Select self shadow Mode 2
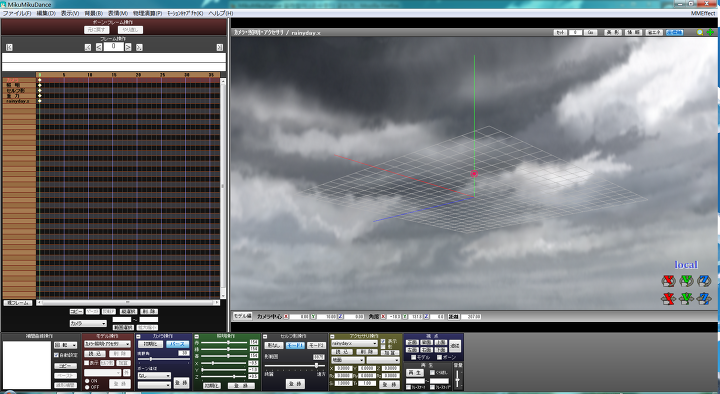Screen dimensions: 720x394 point(316,345)
